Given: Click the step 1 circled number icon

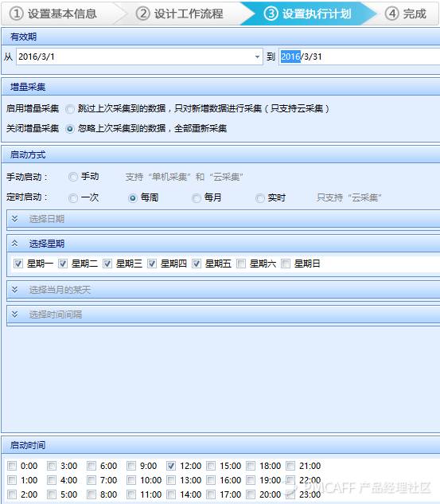Looking at the screenshot, I should 16,14.
